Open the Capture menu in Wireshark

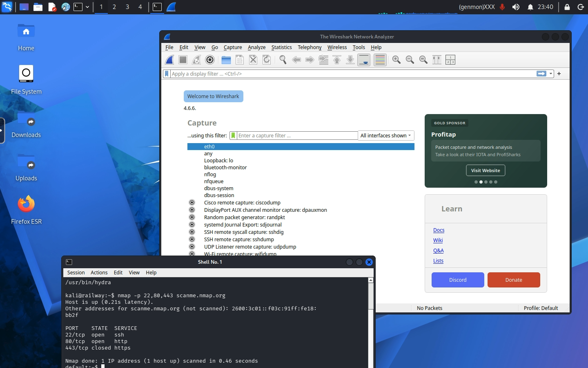point(233,47)
